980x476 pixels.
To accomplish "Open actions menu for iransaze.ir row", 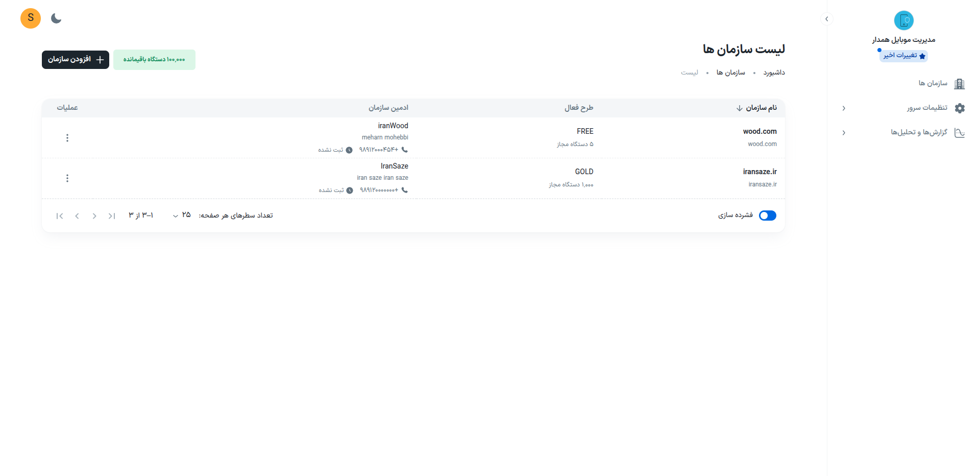I will 67,178.
